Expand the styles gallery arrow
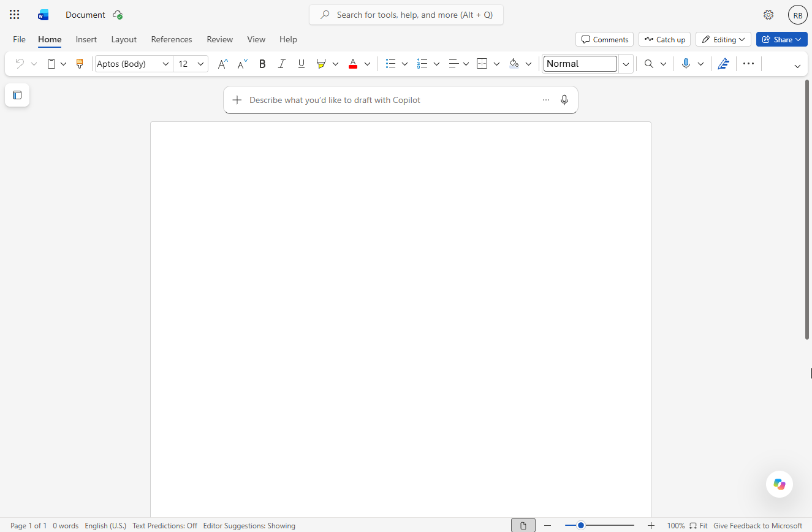 tap(626, 64)
